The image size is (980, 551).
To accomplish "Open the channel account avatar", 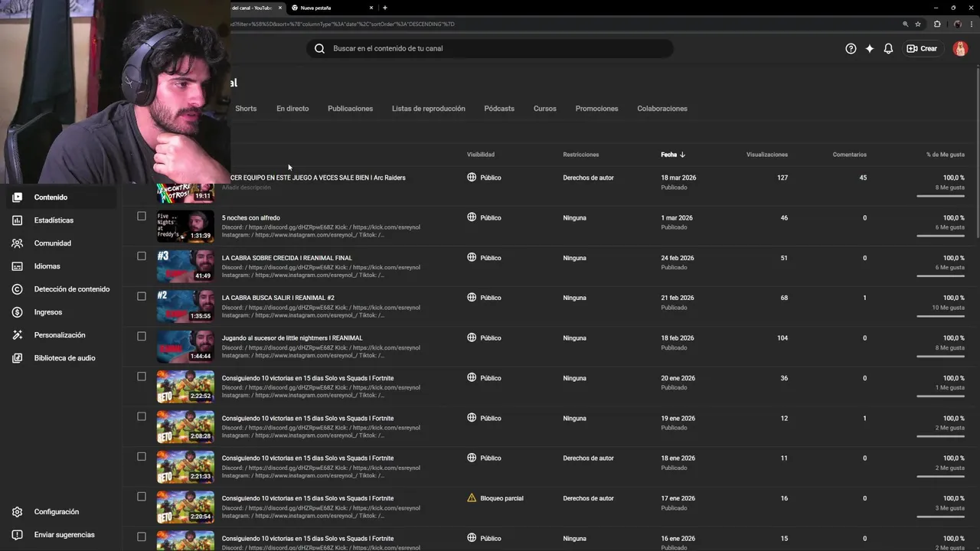I will (x=960, y=48).
